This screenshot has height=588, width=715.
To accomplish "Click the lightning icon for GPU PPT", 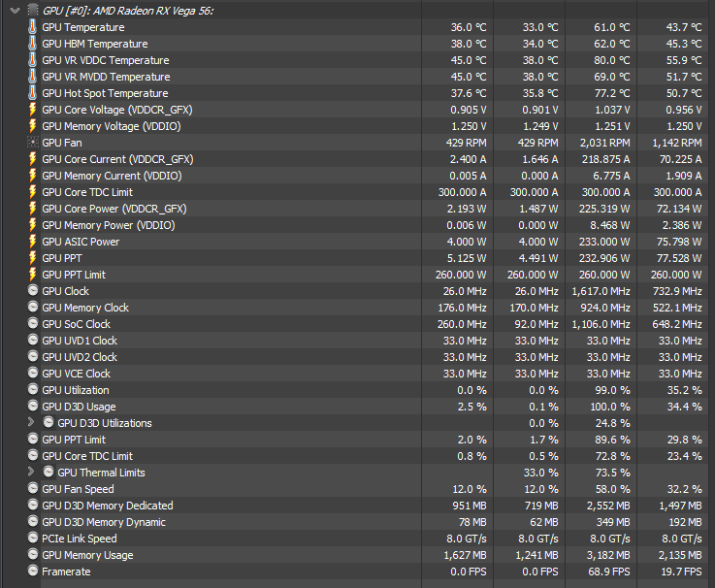I will point(32,258).
